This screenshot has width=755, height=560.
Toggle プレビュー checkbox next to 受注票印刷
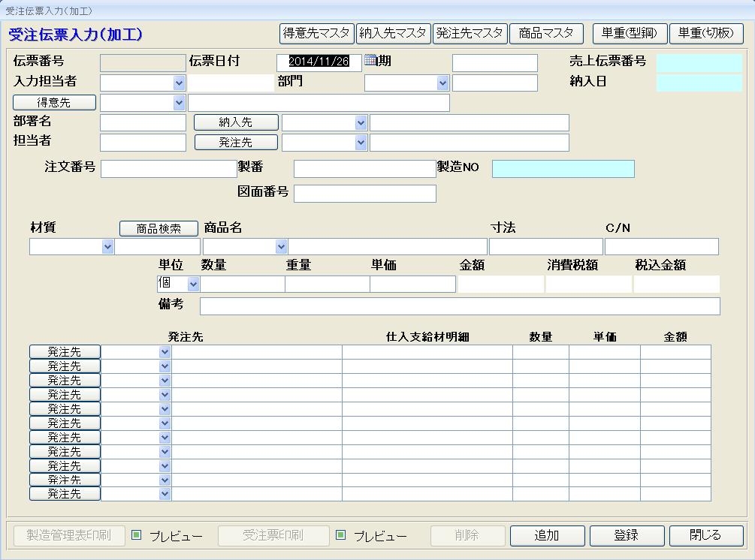tap(341, 535)
